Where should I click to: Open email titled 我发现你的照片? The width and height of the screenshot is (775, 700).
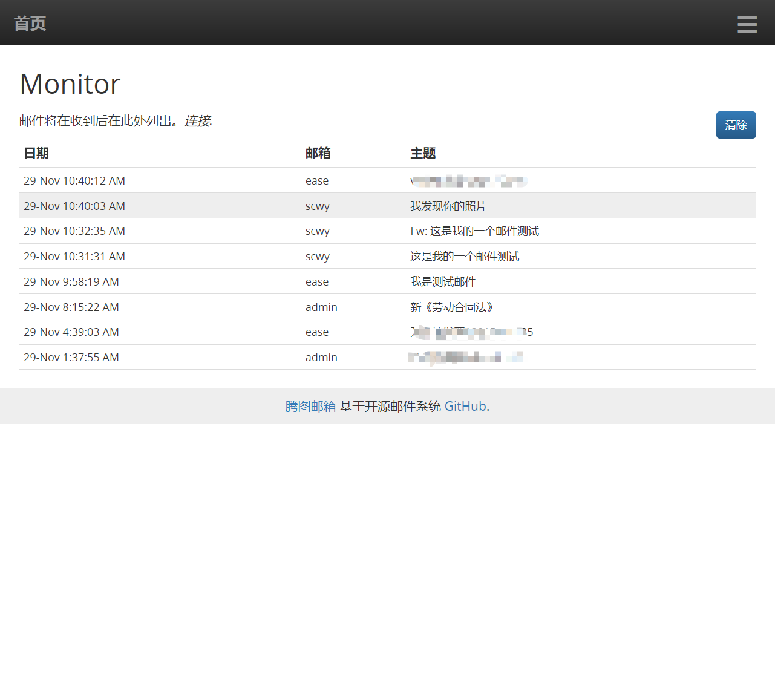[x=448, y=206]
